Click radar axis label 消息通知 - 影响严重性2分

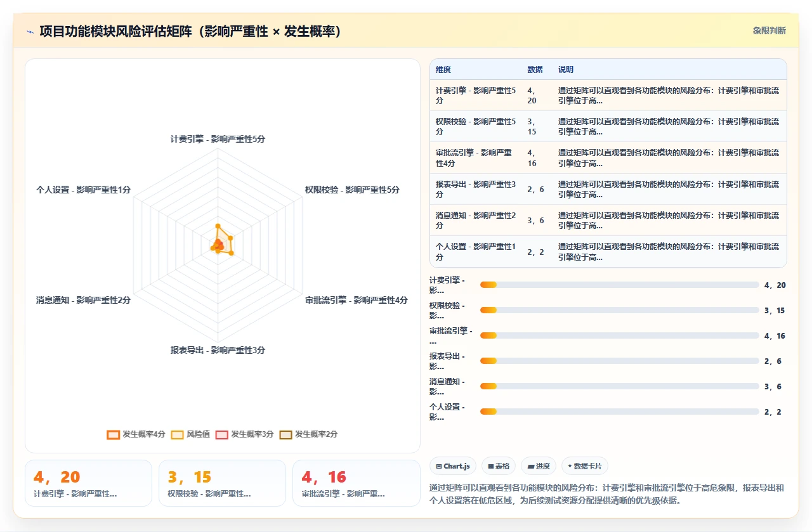click(x=83, y=300)
